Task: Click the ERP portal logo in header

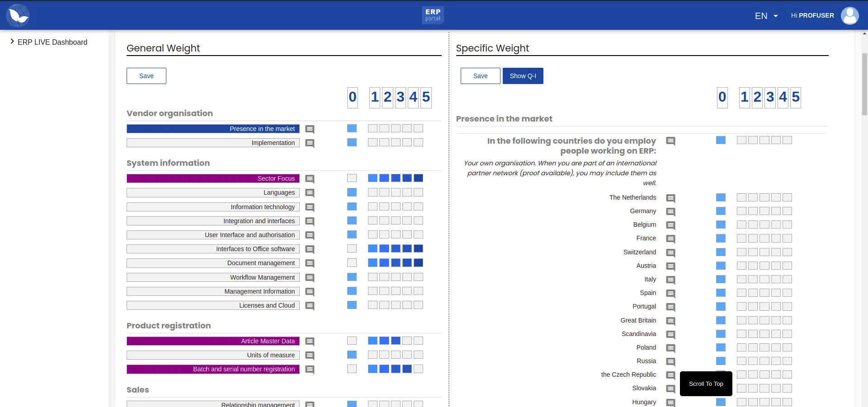Action: point(433,15)
